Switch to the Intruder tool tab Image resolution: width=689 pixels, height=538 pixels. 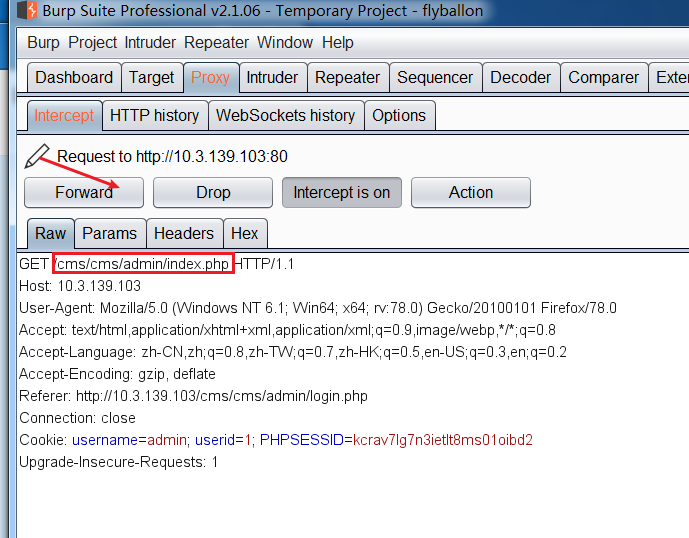272,77
